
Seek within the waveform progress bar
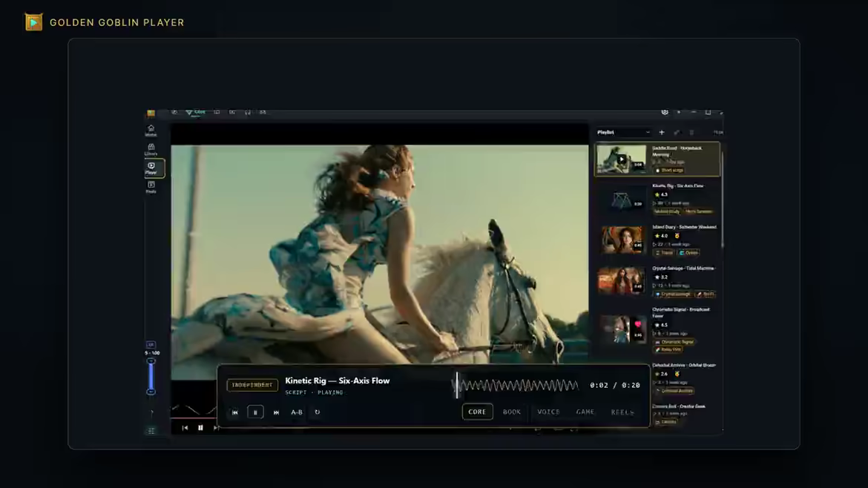[x=517, y=385]
